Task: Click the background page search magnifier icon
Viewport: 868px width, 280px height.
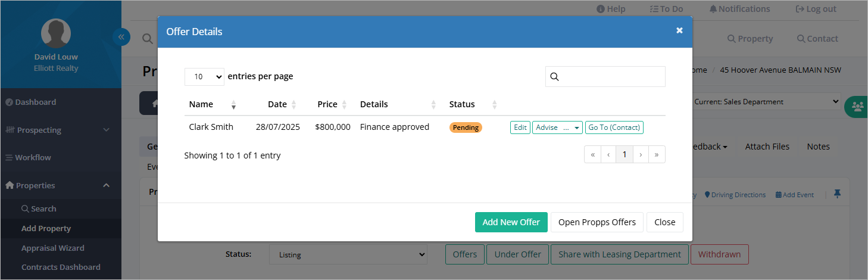Action: pyautogui.click(x=147, y=39)
